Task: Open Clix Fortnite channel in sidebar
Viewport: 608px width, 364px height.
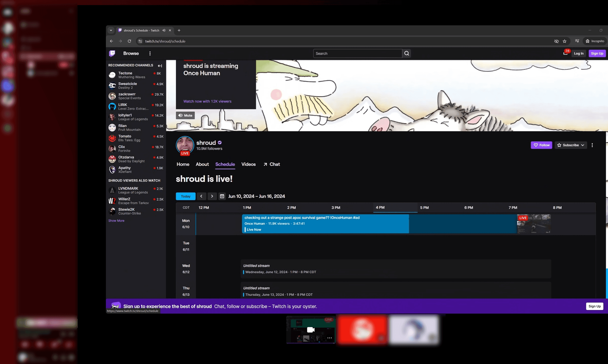Action: click(x=136, y=149)
